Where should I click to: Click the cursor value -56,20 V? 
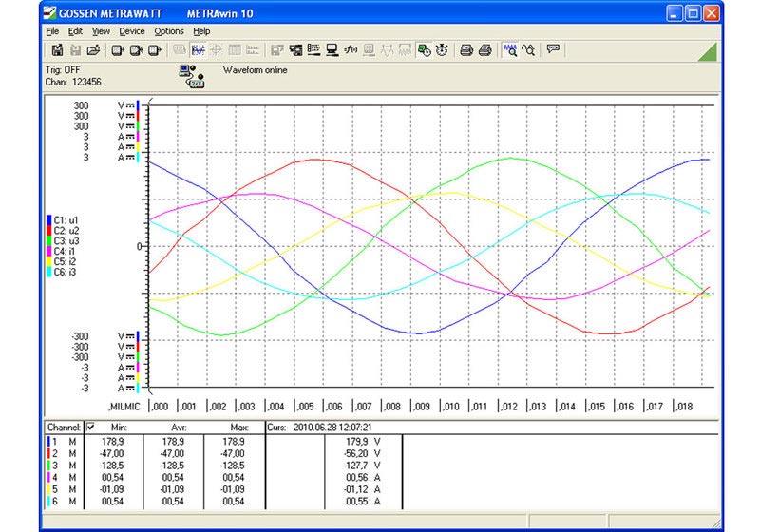point(362,453)
